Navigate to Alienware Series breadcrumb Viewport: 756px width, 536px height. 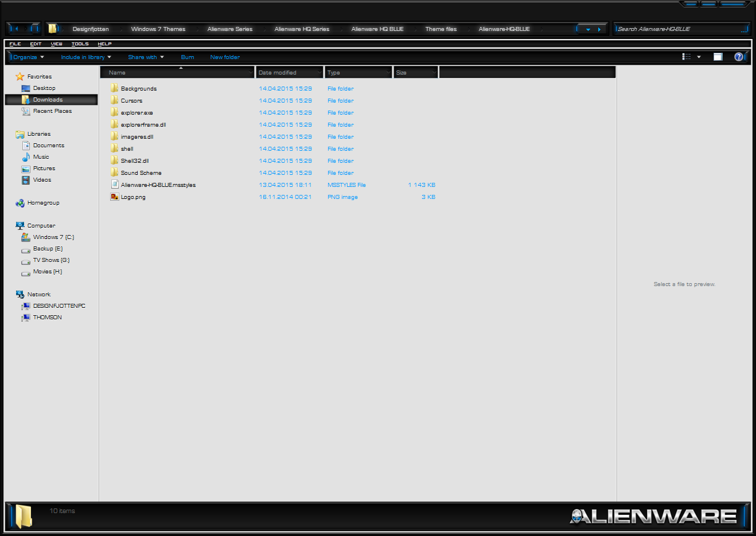[230, 29]
